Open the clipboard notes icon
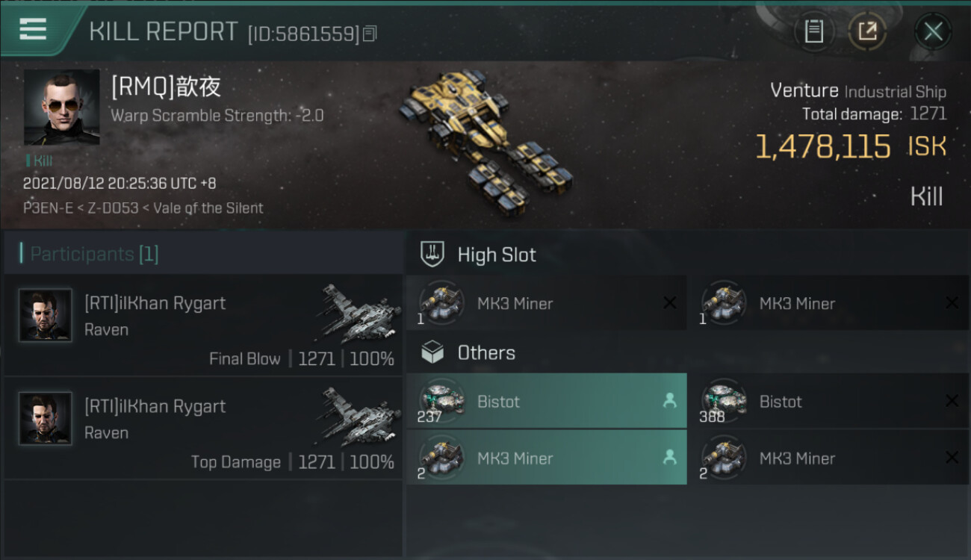Viewport: 971px width, 560px height. pyautogui.click(x=813, y=31)
